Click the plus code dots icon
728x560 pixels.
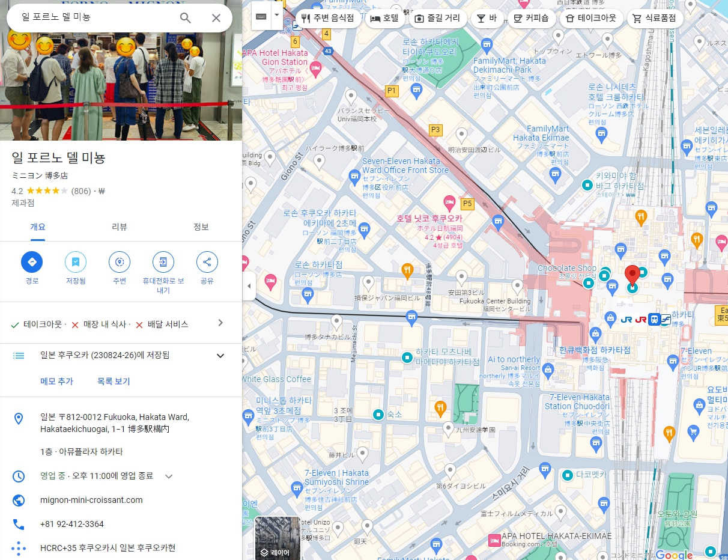coord(19,548)
